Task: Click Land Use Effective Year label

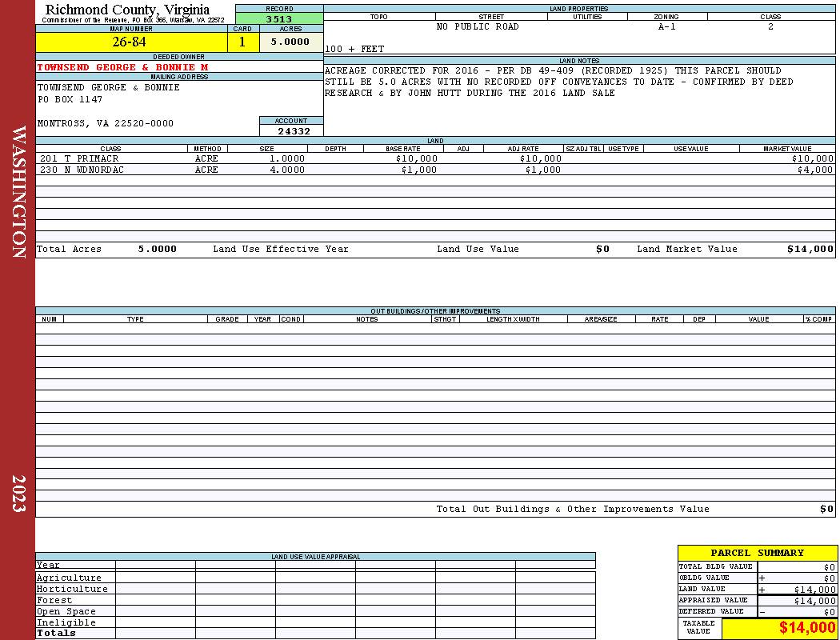Action: (x=281, y=249)
